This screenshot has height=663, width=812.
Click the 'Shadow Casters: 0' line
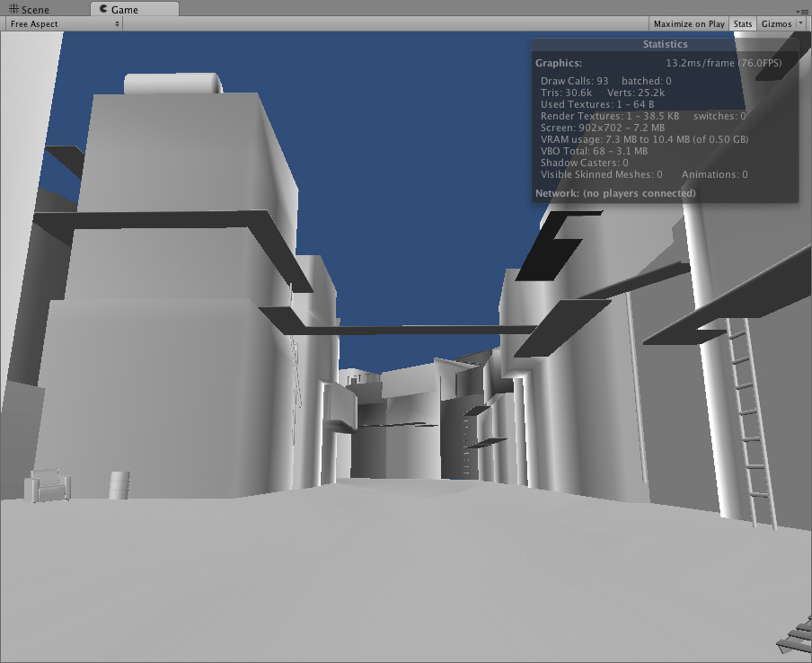pyautogui.click(x=584, y=163)
